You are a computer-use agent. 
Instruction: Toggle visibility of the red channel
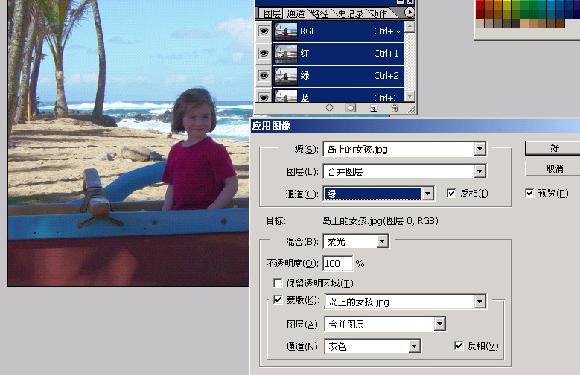264,54
